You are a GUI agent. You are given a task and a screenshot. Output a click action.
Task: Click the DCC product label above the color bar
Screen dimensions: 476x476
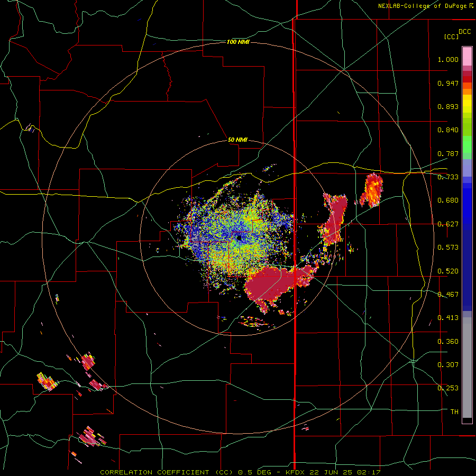coord(464,32)
